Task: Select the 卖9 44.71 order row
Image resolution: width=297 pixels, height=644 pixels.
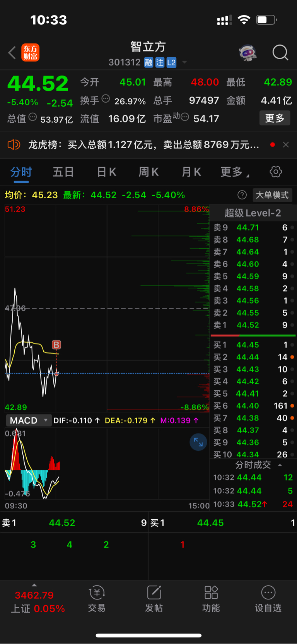Action: pos(253,228)
